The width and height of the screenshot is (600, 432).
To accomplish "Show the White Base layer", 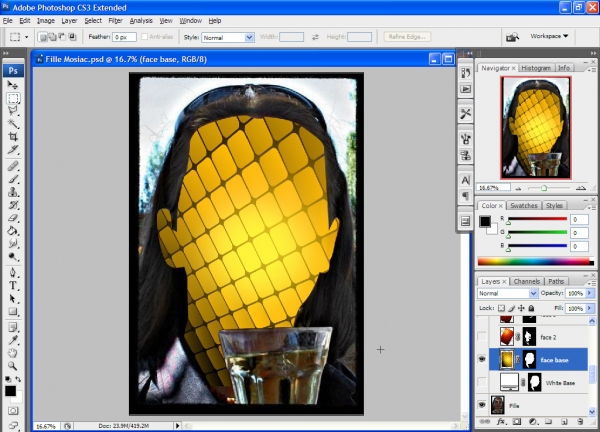I will pyautogui.click(x=482, y=382).
